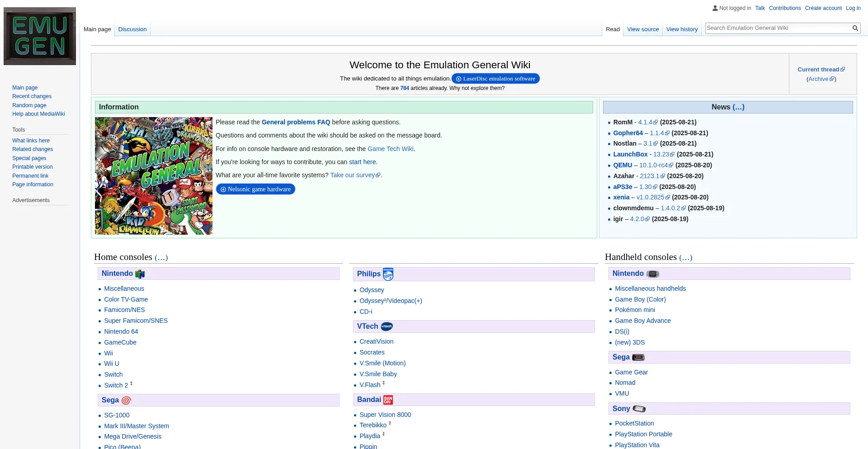Click Random page in the sidebar
The height and width of the screenshot is (449, 868).
29,105
